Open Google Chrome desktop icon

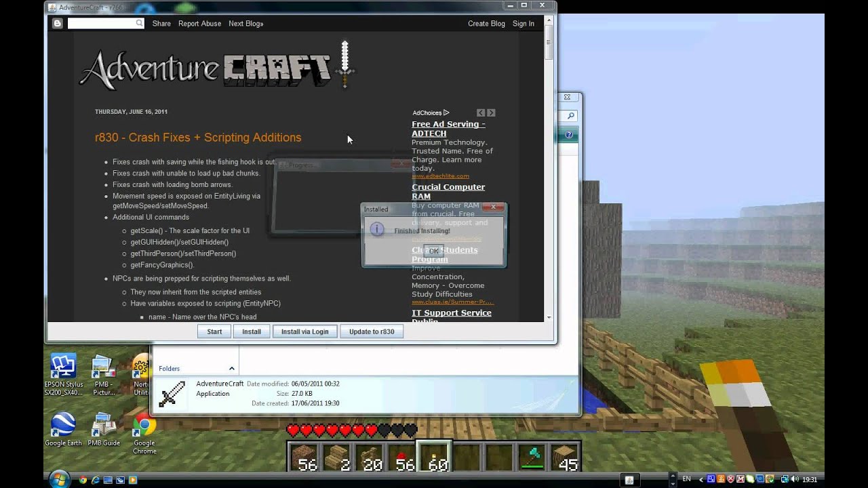pos(144,434)
